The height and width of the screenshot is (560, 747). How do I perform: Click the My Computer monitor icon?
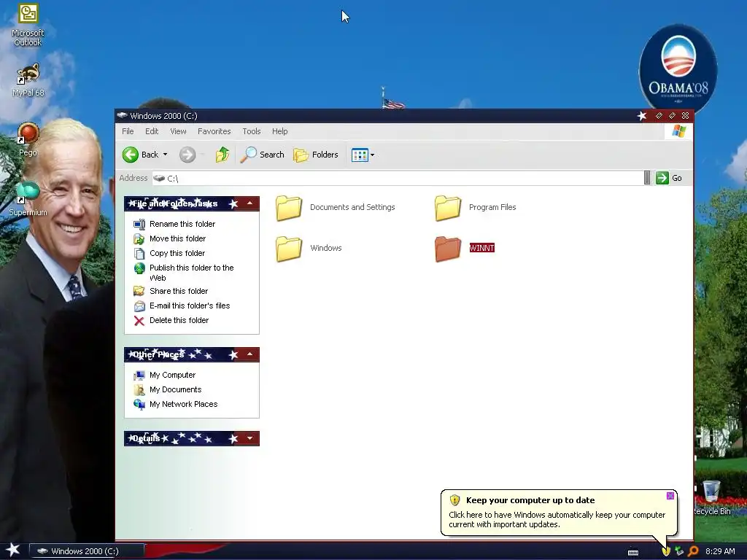[x=139, y=376]
